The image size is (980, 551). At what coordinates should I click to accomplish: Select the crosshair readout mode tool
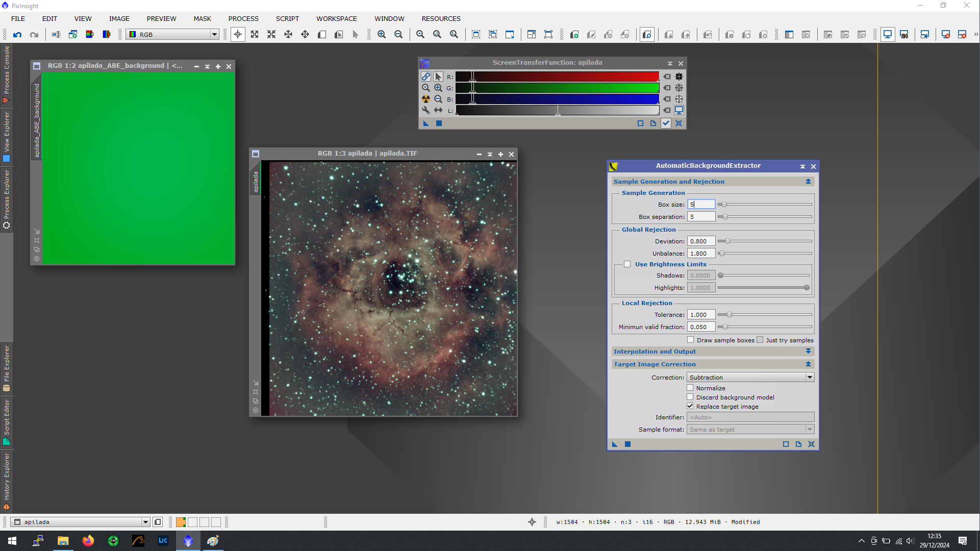click(x=238, y=35)
